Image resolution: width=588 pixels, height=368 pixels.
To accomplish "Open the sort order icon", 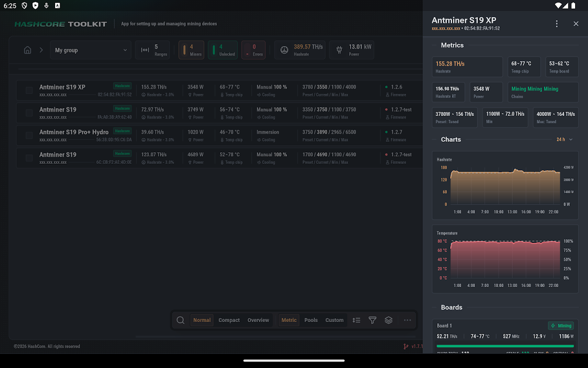I will [x=356, y=320].
